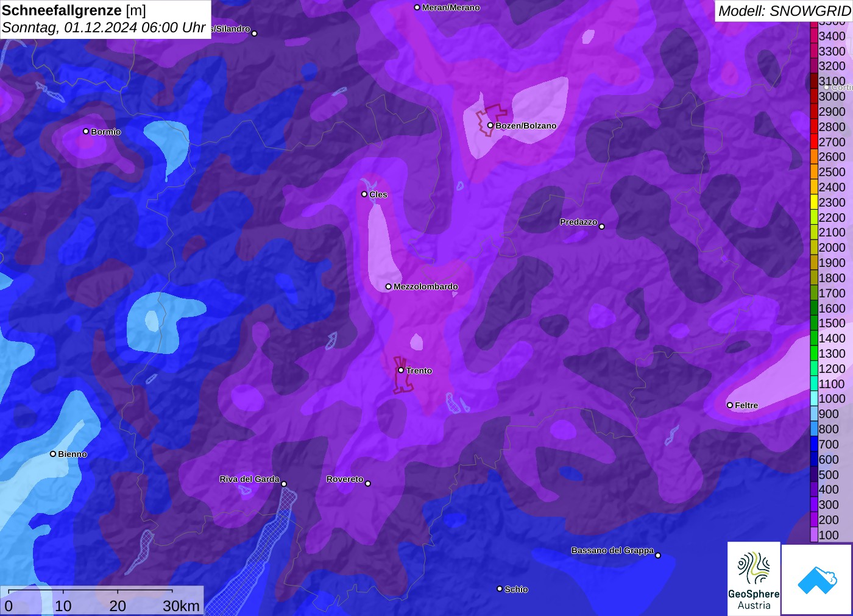Click the Bassano del Grappa label

(612, 550)
